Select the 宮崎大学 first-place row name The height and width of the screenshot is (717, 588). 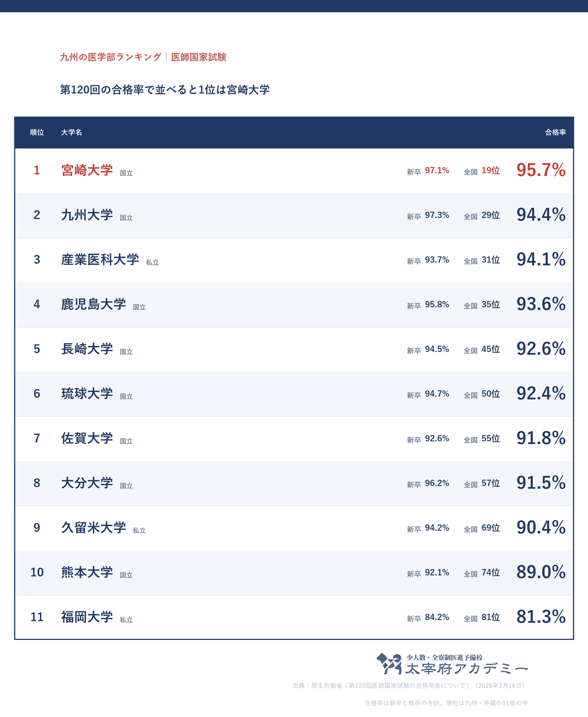(x=87, y=170)
